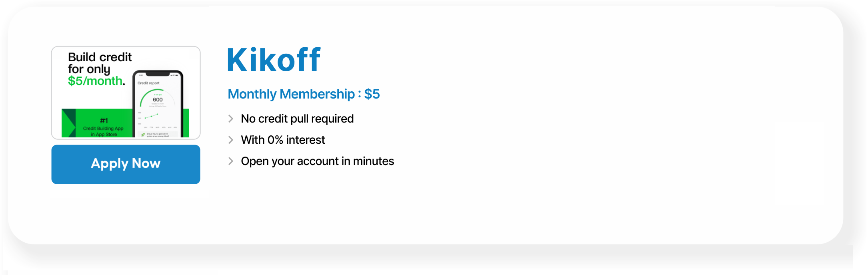868x280 pixels.
Task: Click the Kikoff heading title
Action: tap(274, 60)
